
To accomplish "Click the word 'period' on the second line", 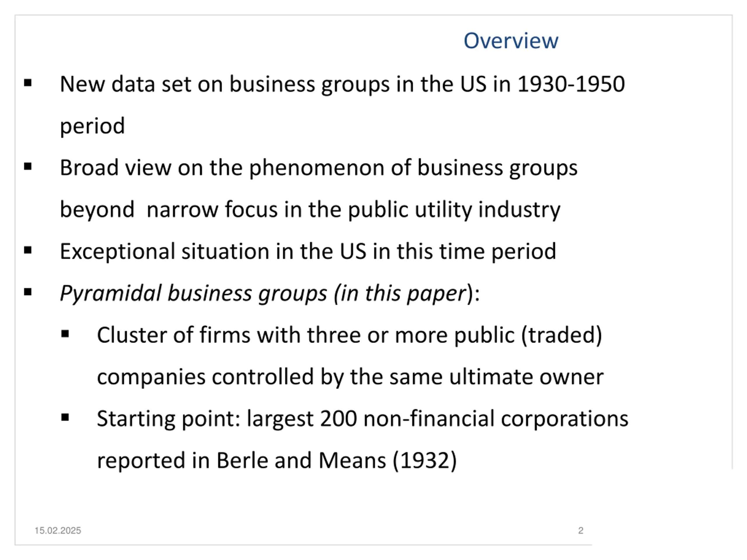I will 92,127.
